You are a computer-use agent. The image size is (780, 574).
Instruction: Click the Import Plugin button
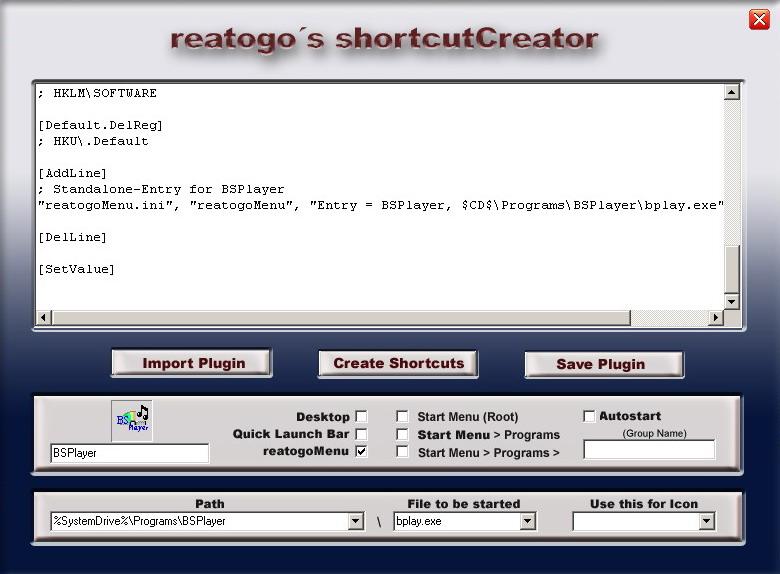click(x=192, y=363)
